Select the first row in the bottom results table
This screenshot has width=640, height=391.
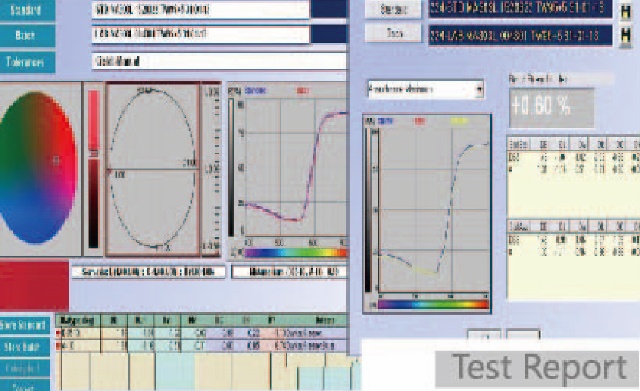point(202,333)
